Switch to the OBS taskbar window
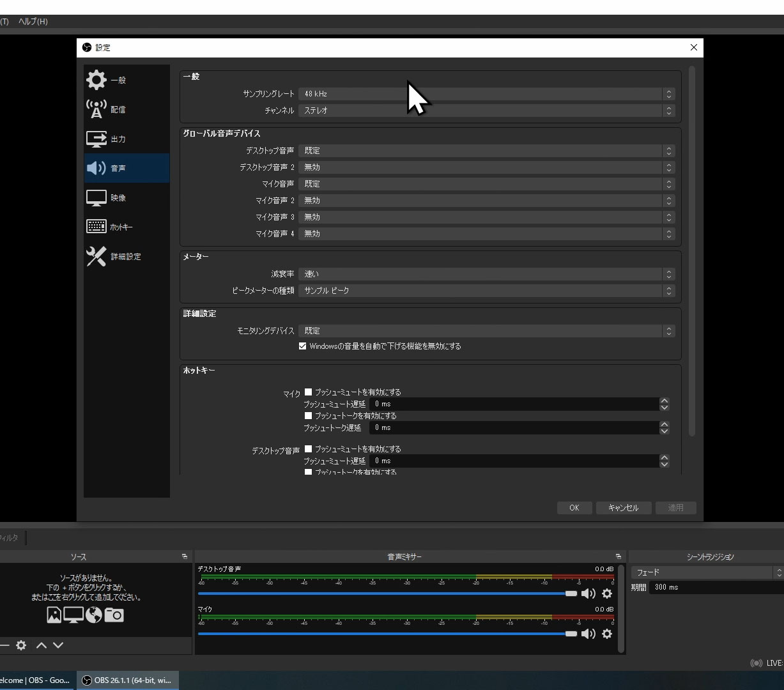Viewport: 784px width, 690px height. [x=127, y=680]
